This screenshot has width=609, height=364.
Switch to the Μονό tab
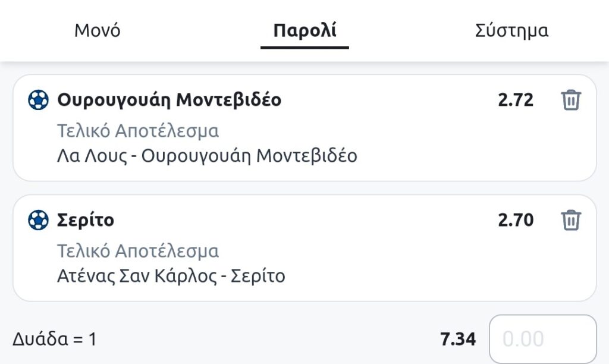[98, 30]
